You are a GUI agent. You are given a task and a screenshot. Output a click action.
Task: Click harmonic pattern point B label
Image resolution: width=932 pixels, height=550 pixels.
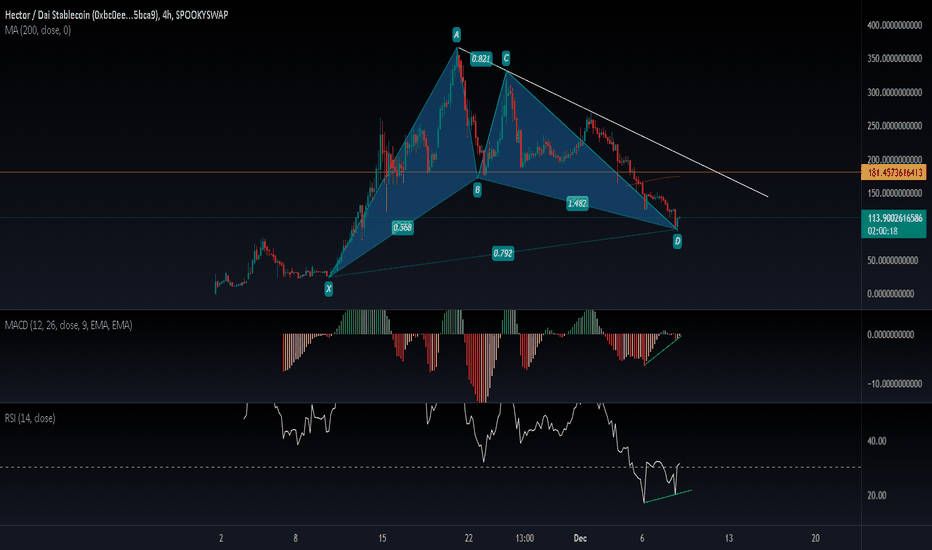477,190
